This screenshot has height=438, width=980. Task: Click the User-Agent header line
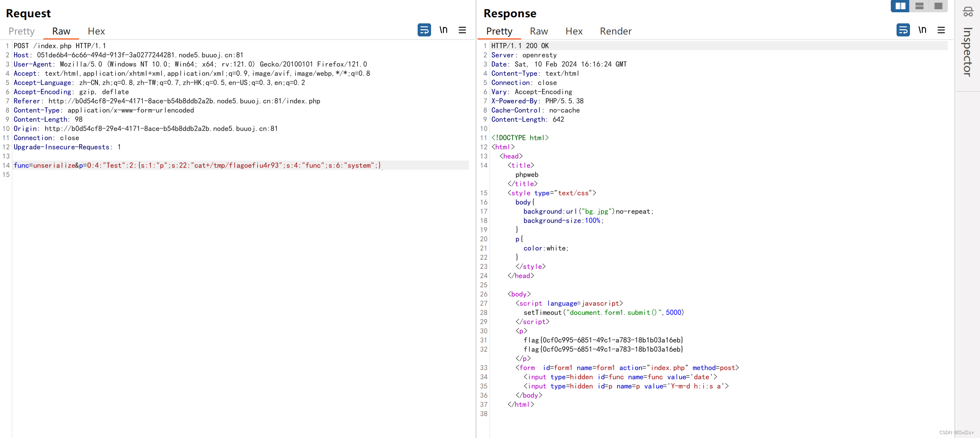(190, 64)
